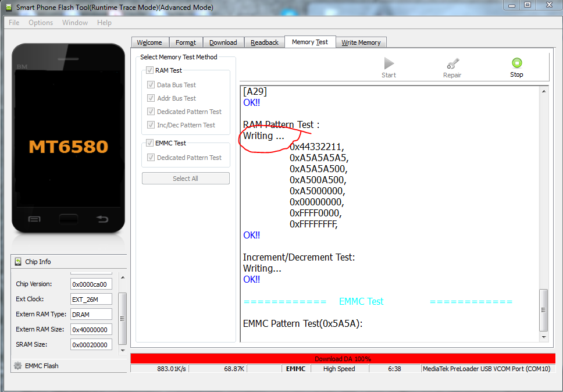
Task: Click the Extern RAM Size field
Action: 91,330
